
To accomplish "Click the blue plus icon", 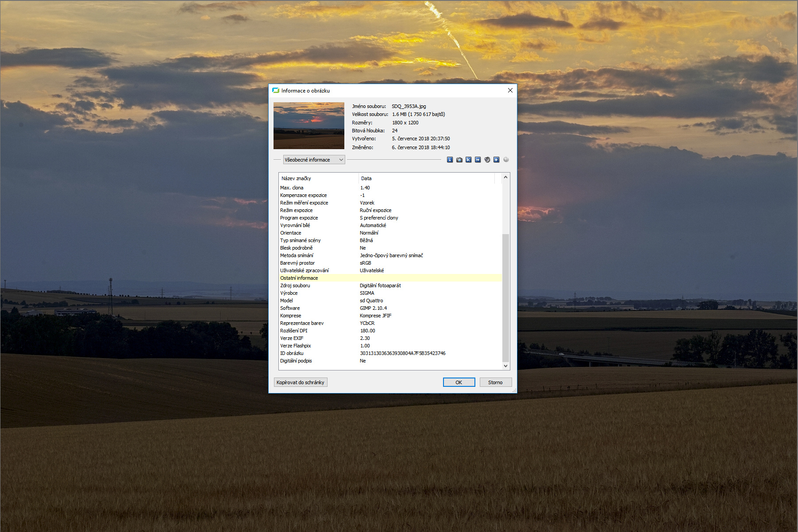I will [x=496, y=160].
